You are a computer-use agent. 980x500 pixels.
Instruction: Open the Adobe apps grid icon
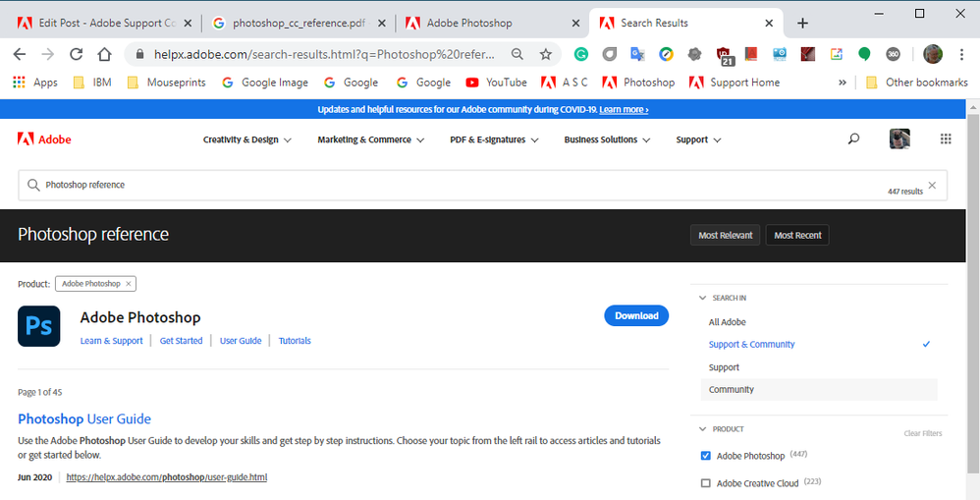tap(946, 139)
